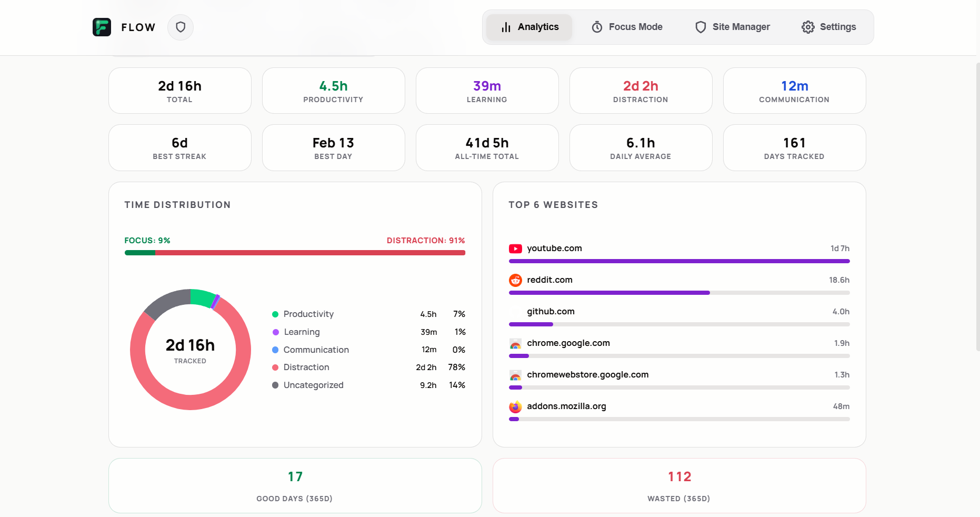Click the 112 Wasted days card
Image resolution: width=980 pixels, height=517 pixels.
click(x=679, y=485)
